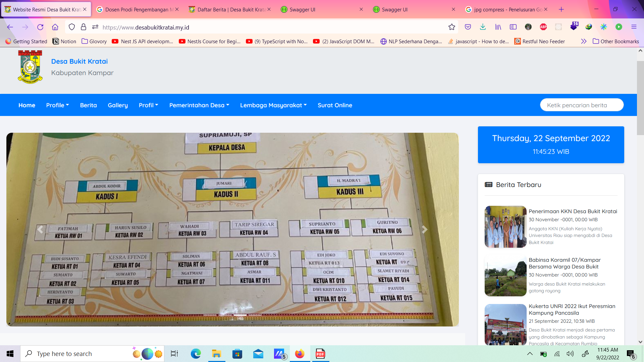Click the browser home icon
The width and height of the screenshot is (644, 362).
tap(55, 27)
